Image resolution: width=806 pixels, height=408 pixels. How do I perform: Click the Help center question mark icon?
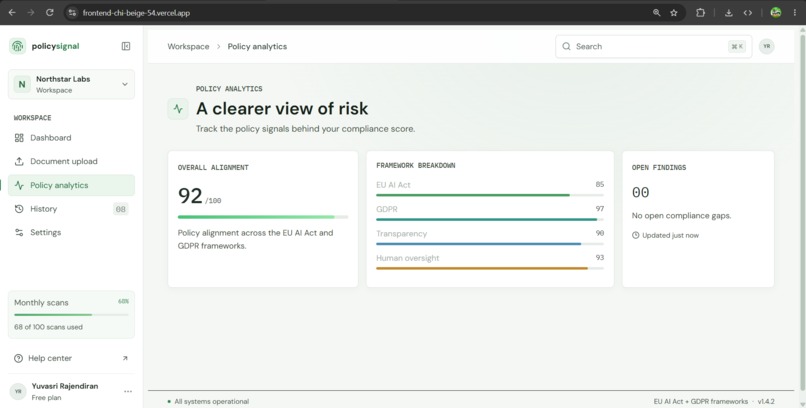[x=19, y=358]
